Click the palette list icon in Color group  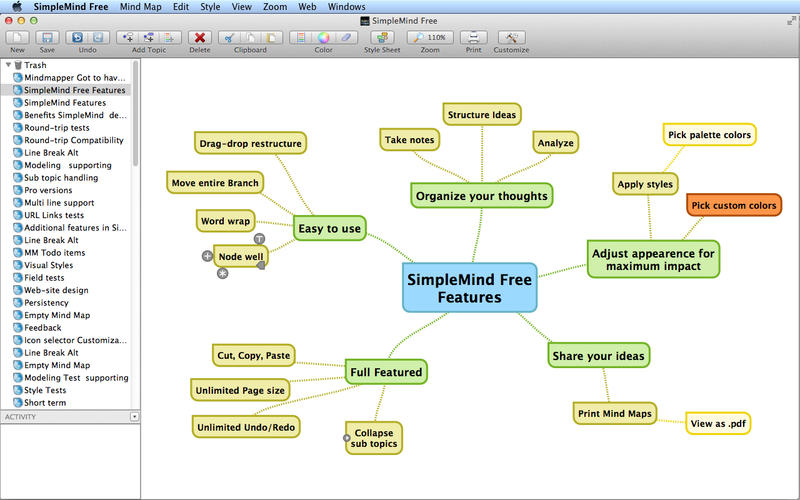pyautogui.click(x=301, y=38)
